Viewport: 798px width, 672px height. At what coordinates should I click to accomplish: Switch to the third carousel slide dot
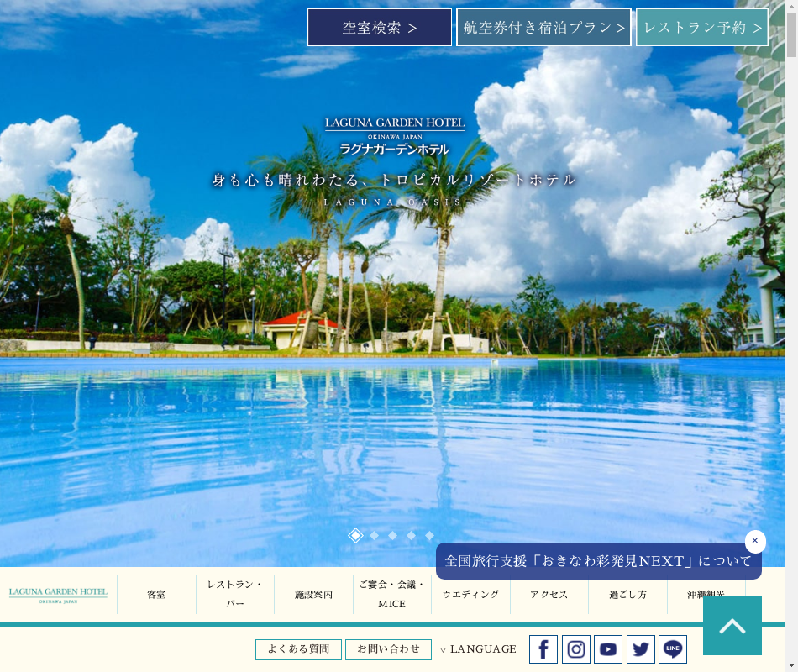click(x=392, y=535)
